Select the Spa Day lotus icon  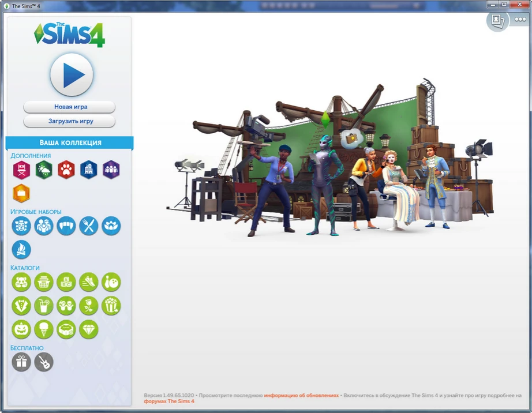pos(111,226)
